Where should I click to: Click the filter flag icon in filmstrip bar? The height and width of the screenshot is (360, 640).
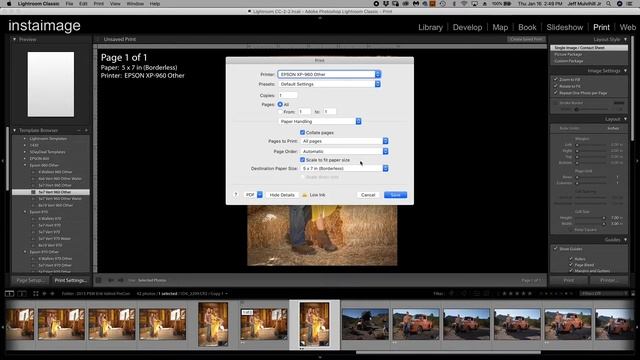[451, 293]
